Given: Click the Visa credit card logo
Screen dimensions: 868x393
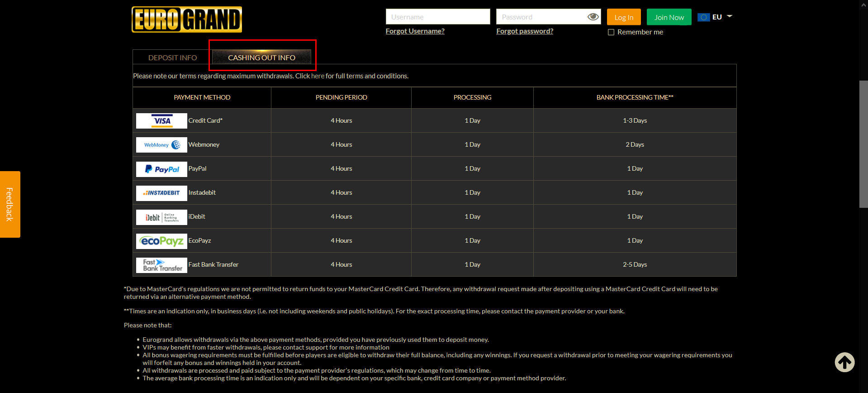Looking at the screenshot, I should click(x=161, y=121).
